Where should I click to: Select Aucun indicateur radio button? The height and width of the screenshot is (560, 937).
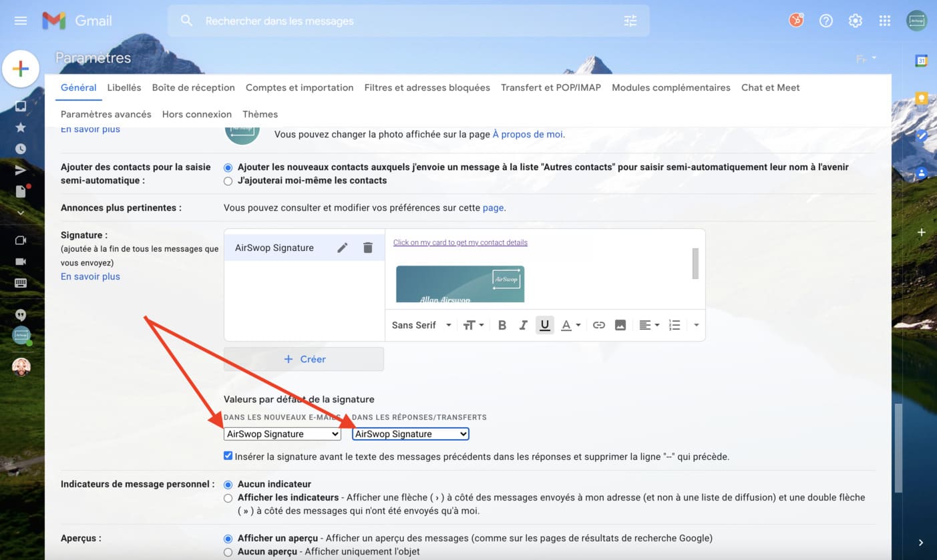point(228,485)
